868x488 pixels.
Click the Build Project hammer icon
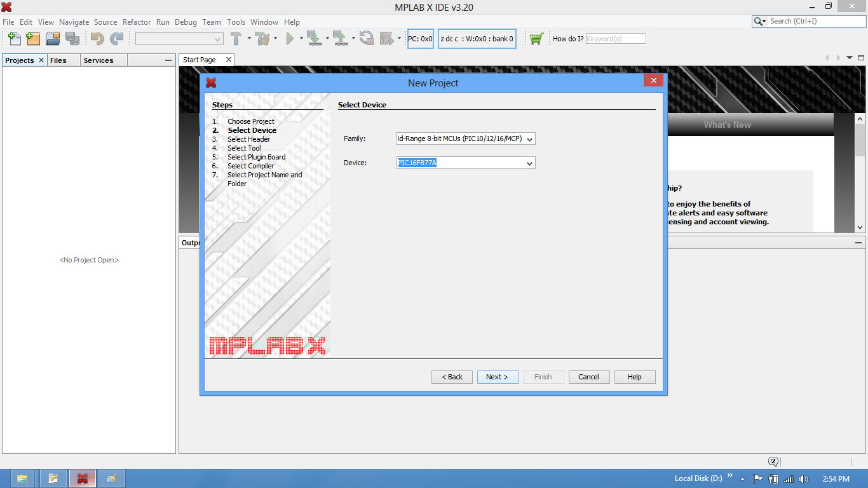coord(236,39)
